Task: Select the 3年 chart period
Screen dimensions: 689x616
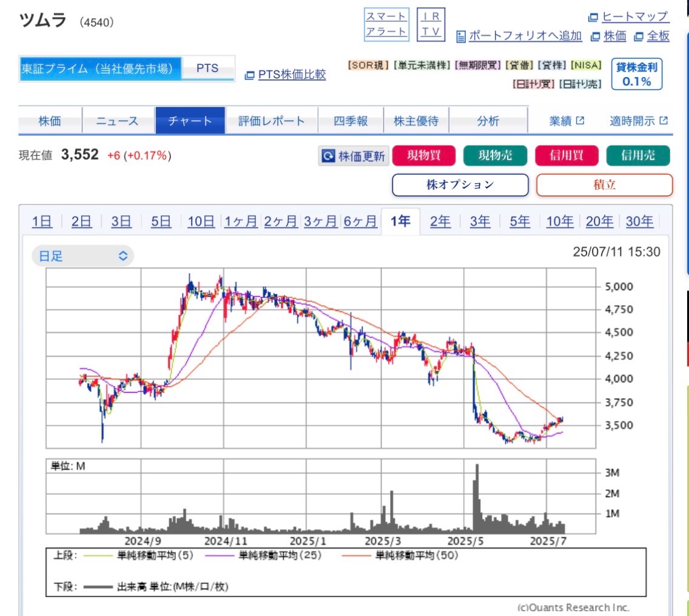Action: click(480, 221)
